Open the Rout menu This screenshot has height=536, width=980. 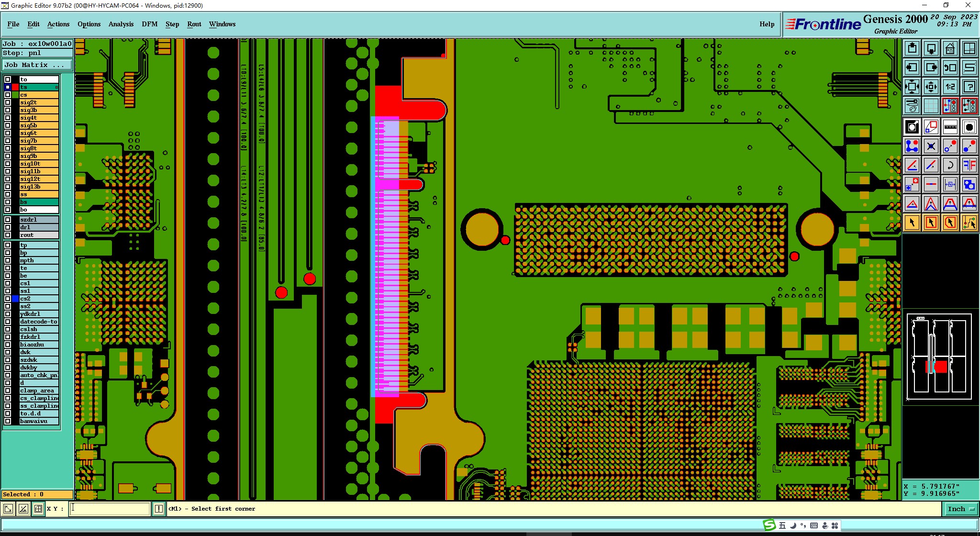[x=194, y=24]
